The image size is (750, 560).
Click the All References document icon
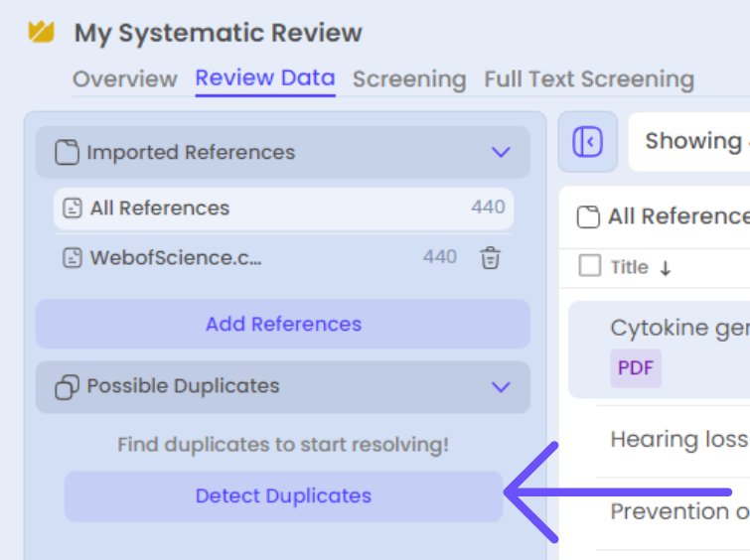coord(72,209)
